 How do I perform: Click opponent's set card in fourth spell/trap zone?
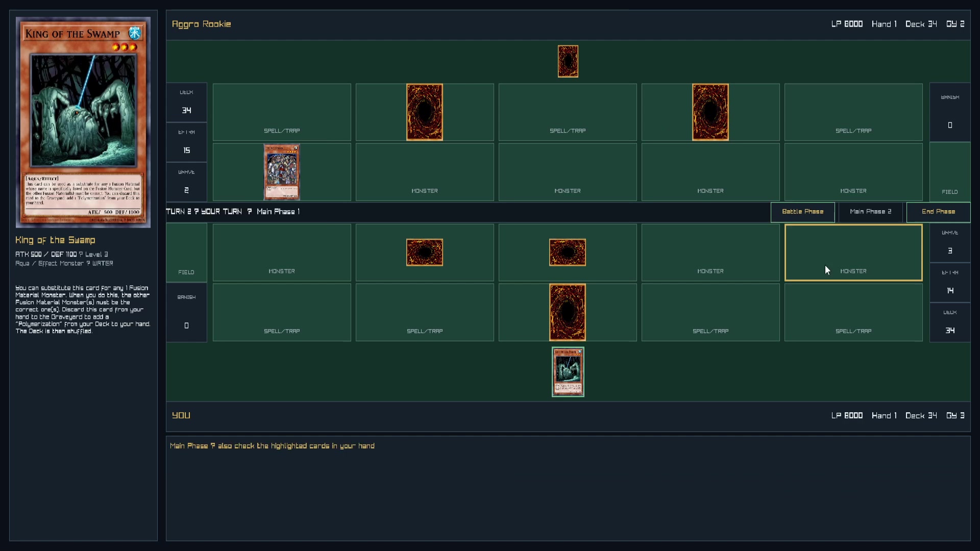[x=710, y=112]
